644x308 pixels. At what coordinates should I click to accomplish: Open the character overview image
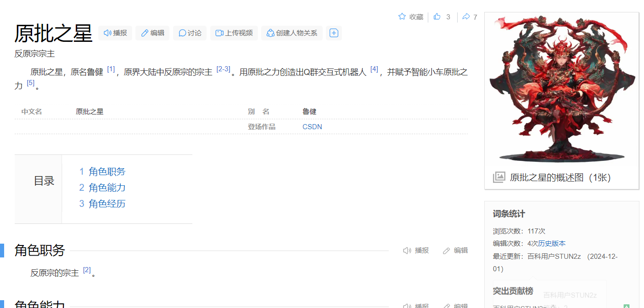click(561, 89)
